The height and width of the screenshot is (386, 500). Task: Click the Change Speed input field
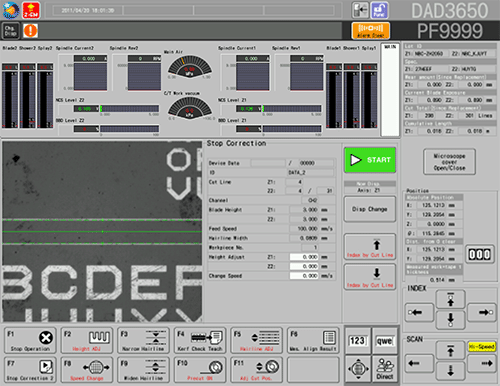pos(304,276)
